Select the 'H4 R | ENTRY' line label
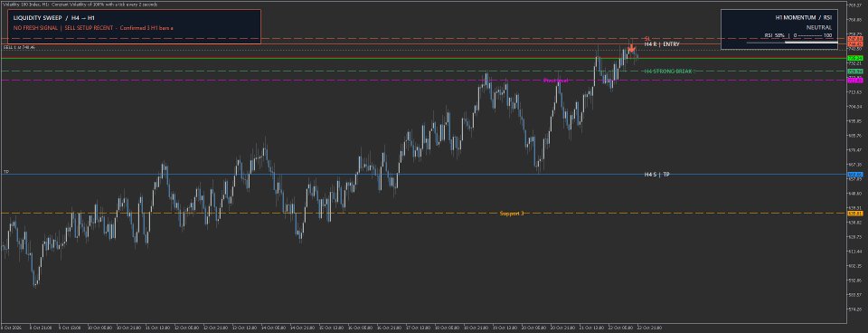Viewport: 868px width, 333px height. coord(662,43)
